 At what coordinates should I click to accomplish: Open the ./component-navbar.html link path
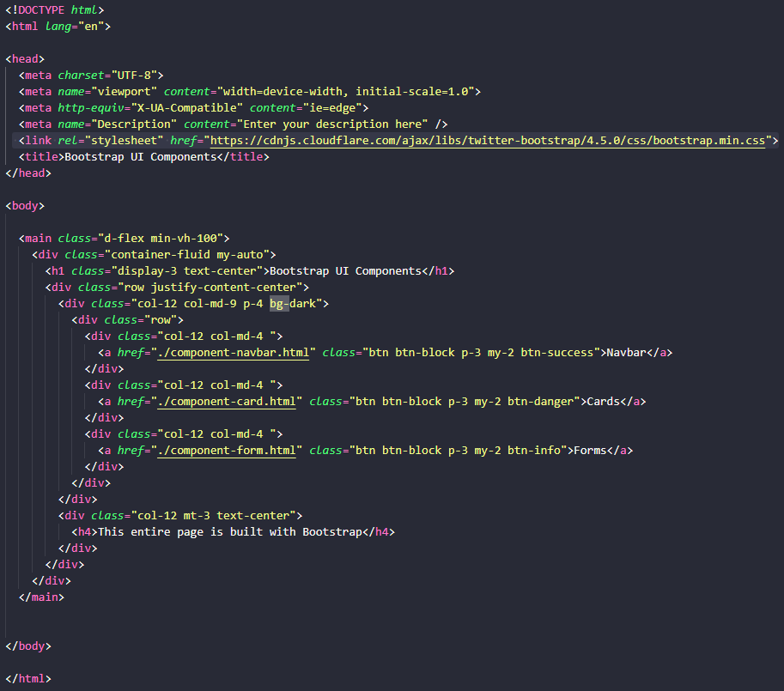[233, 352]
